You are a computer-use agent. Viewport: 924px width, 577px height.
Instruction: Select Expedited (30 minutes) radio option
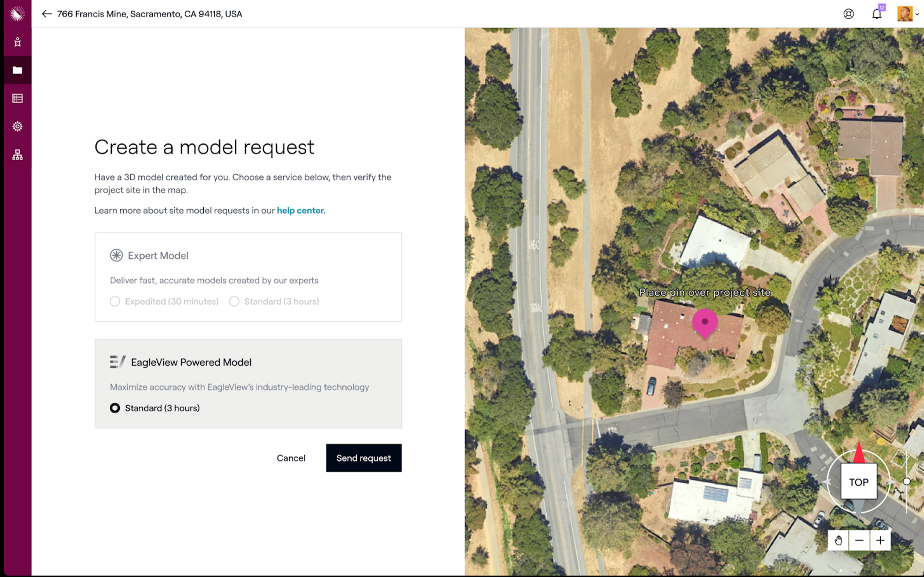pyautogui.click(x=115, y=301)
